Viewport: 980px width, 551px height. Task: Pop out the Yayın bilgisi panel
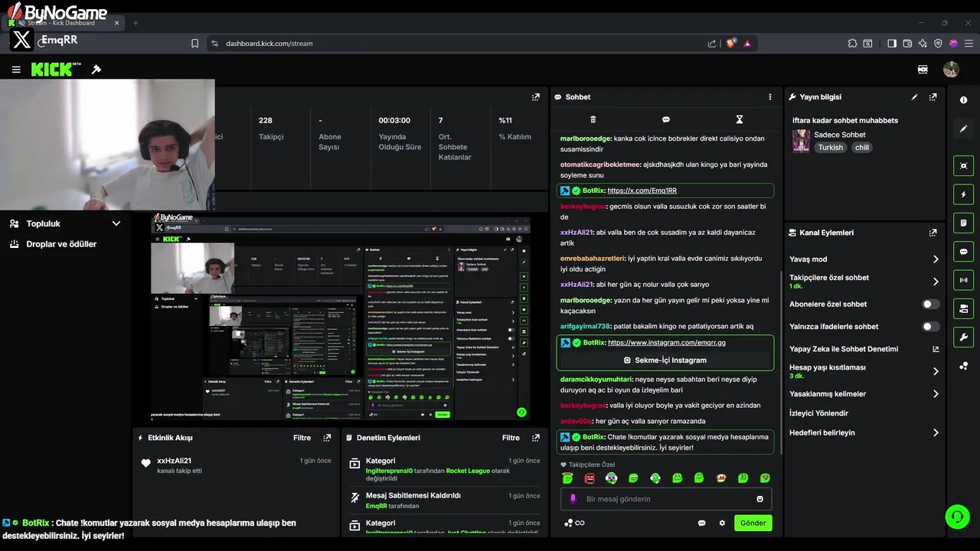pos(933,97)
